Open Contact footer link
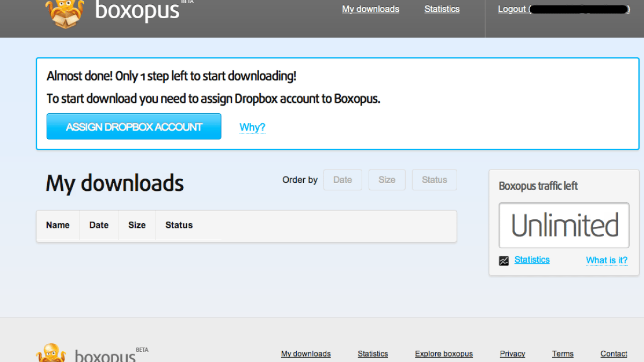This screenshot has height=362, width=644. 614,354
